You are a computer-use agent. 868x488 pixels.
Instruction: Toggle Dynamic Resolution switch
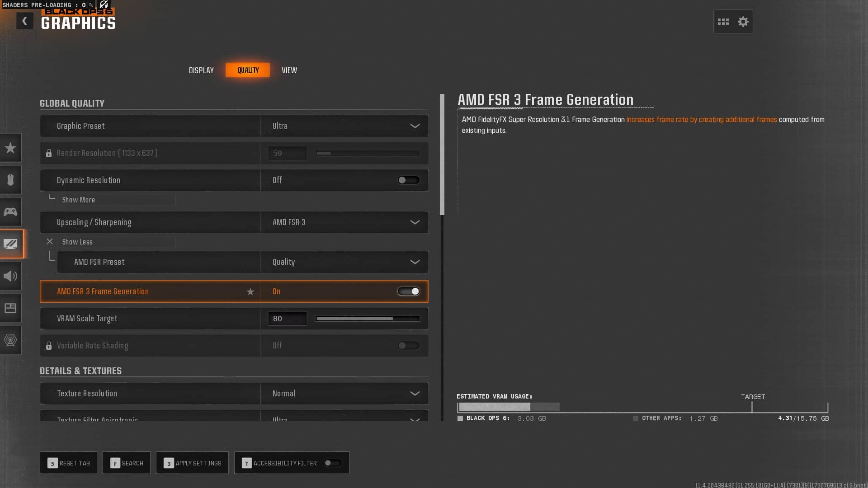408,180
